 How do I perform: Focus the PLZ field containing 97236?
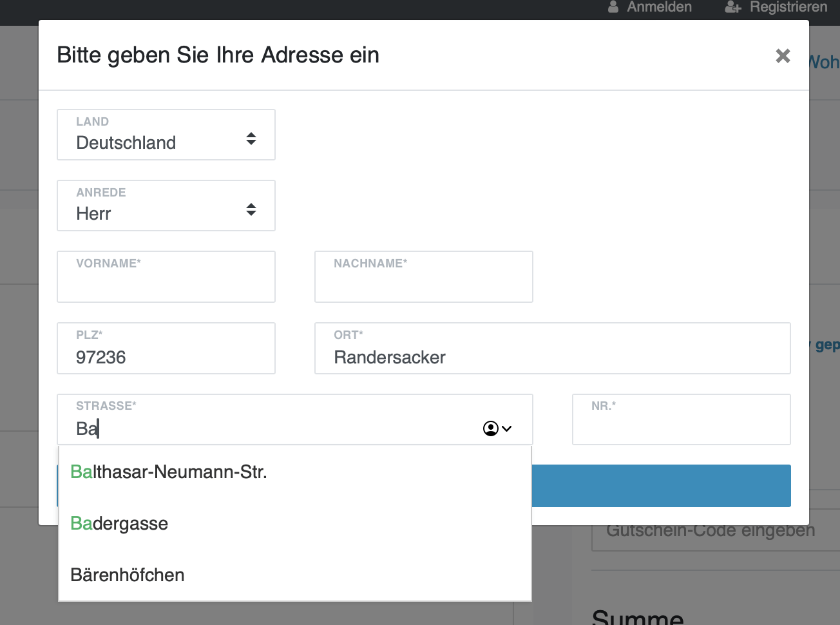(166, 348)
